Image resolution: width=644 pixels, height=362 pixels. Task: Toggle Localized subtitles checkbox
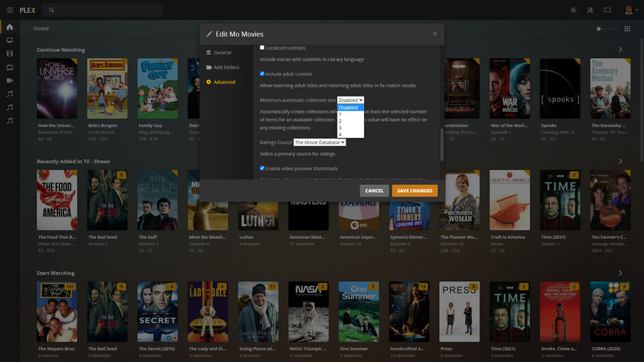click(x=262, y=48)
